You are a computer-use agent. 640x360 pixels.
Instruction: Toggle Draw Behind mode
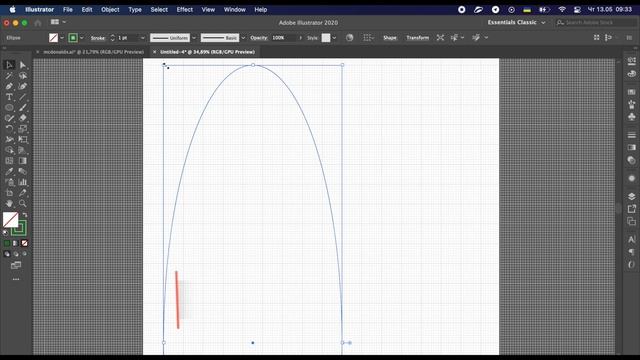pyautogui.click(x=16, y=254)
